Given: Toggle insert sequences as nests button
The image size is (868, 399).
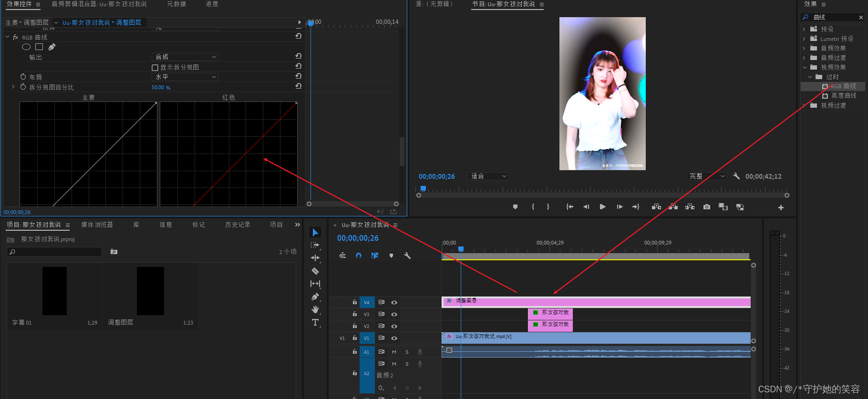Looking at the screenshot, I should click(x=342, y=256).
